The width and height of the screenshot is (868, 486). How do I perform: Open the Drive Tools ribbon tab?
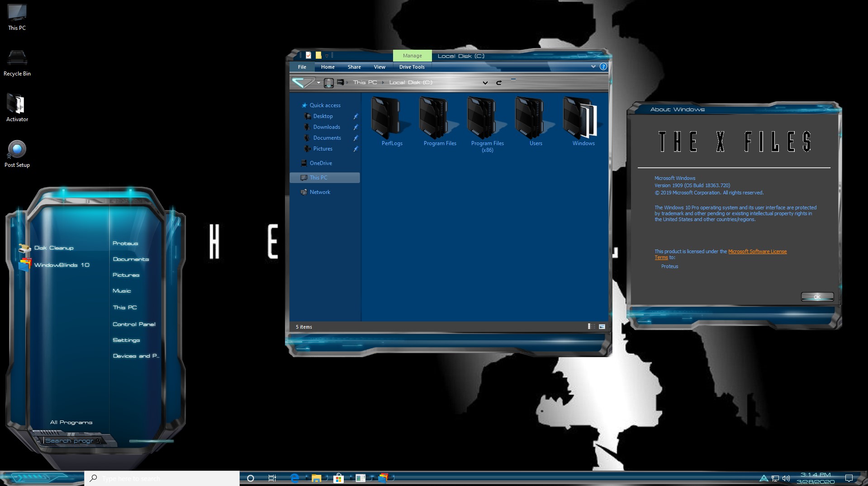click(412, 67)
